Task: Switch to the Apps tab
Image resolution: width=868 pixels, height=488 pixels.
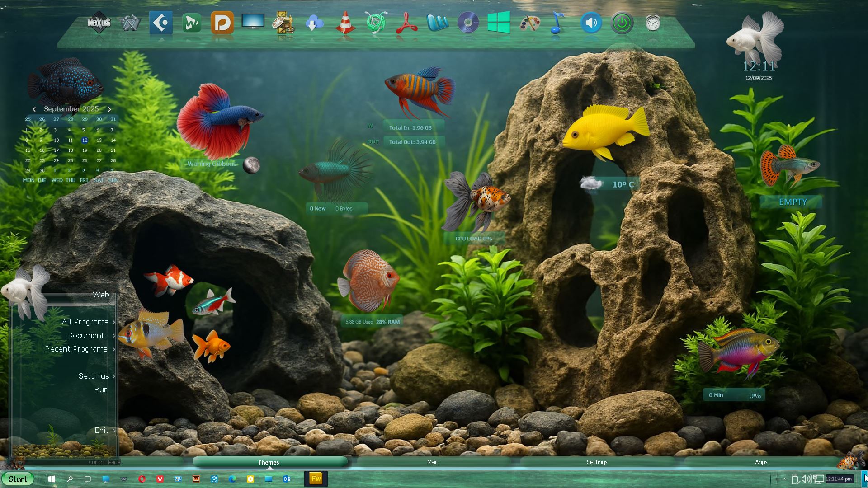Action: tap(761, 462)
